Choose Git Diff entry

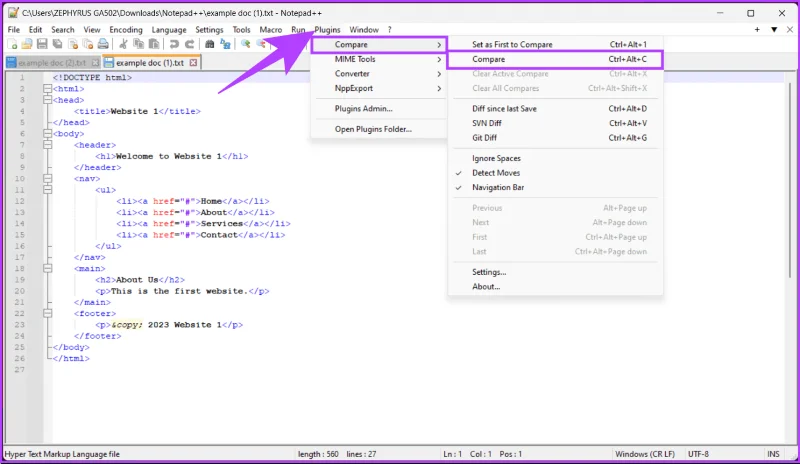[555, 138]
